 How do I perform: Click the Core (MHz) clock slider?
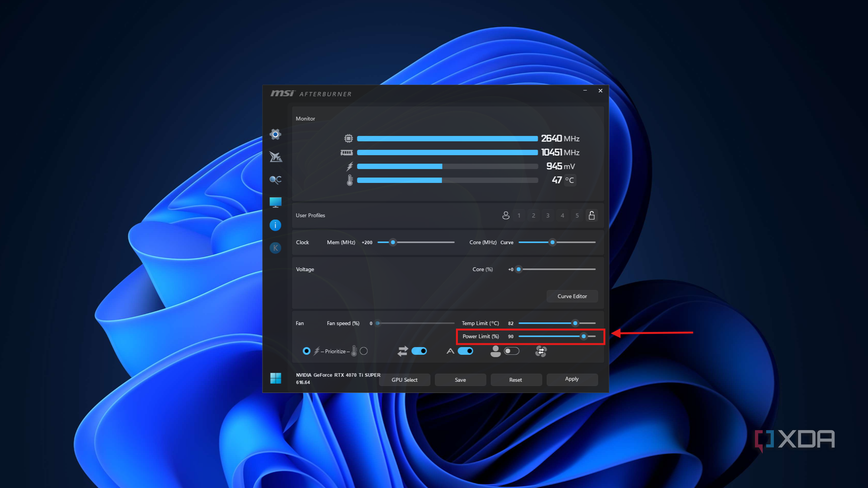[557, 242]
